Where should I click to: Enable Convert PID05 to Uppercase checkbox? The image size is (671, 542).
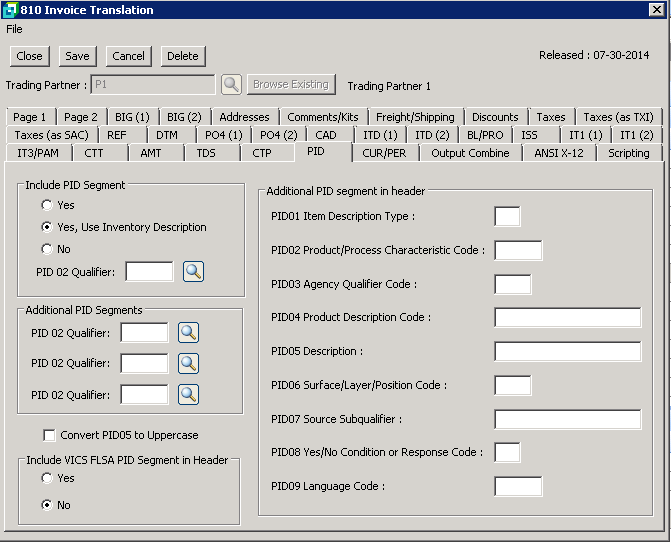(x=49, y=436)
